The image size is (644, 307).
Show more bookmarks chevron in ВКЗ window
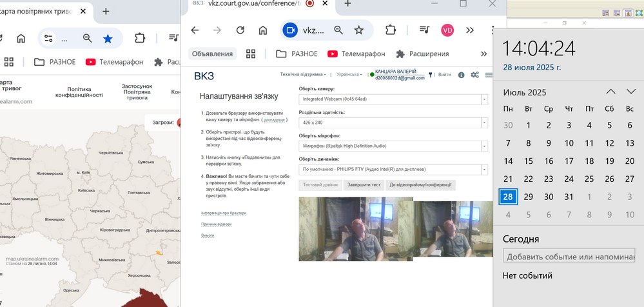pos(484,54)
